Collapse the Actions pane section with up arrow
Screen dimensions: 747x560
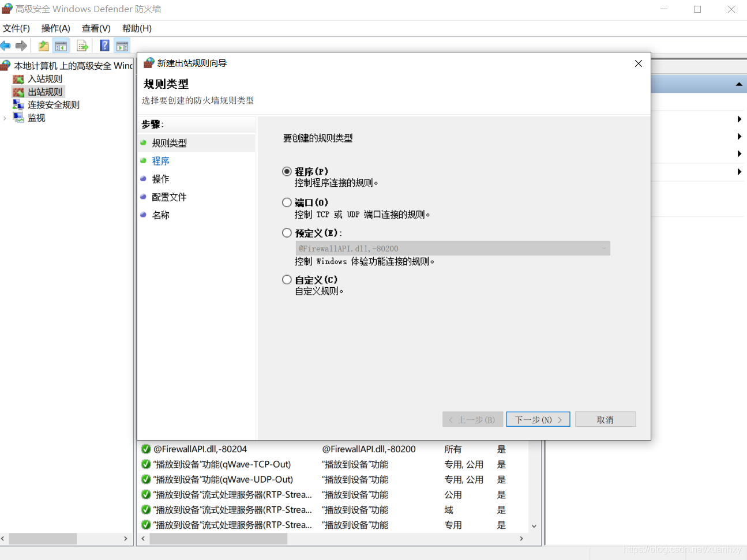coord(739,84)
